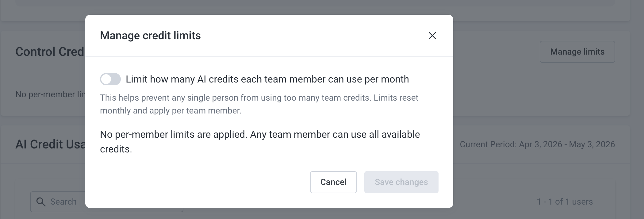Click the "1 - 1 of 1 users" count
This screenshot has height=219, width=644.
coord(565,202)
